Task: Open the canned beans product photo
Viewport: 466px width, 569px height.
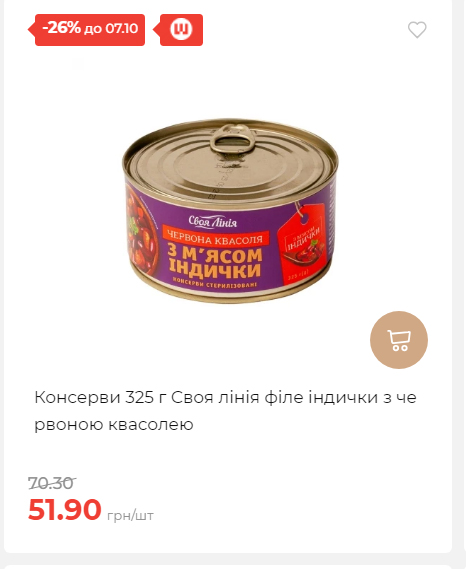Action: click(x=230, y=210)
